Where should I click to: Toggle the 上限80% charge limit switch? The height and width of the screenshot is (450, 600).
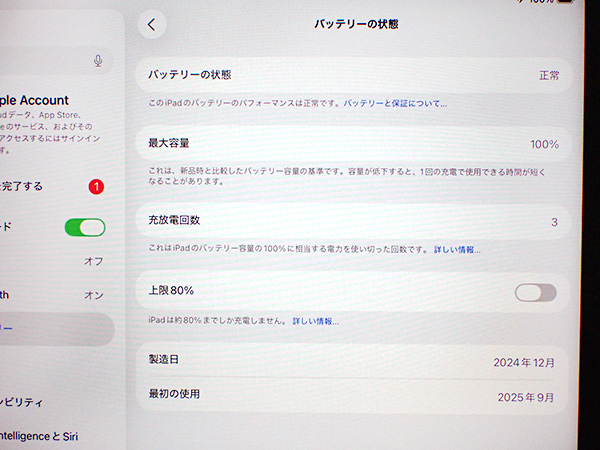coord(534,292)
